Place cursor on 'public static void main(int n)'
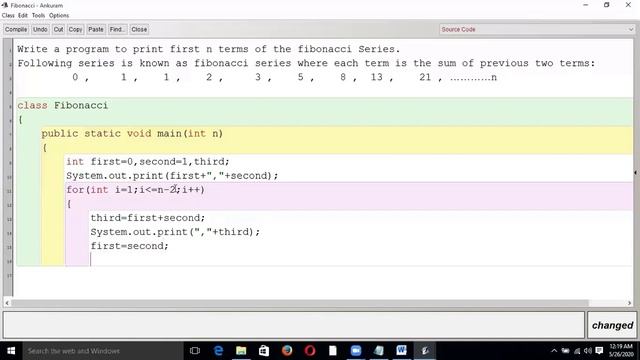Viewport: 640px width, 360px height. point(132,133)
